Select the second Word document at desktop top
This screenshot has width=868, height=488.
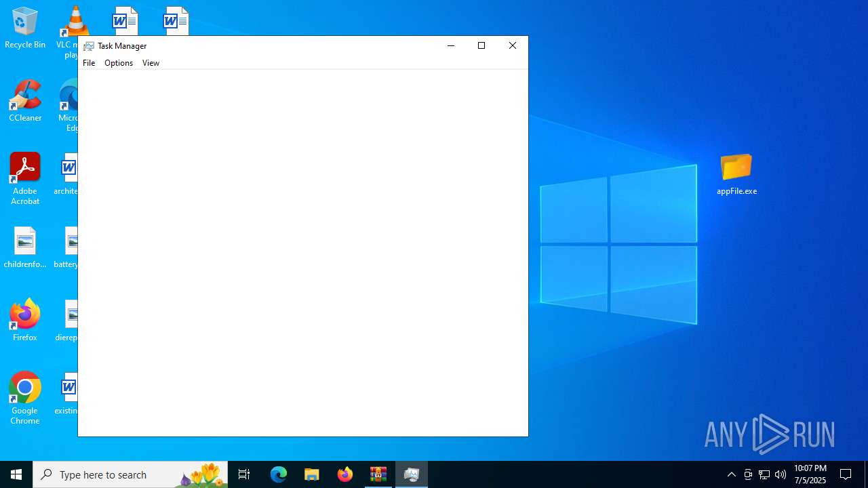(x=176, y=21)
